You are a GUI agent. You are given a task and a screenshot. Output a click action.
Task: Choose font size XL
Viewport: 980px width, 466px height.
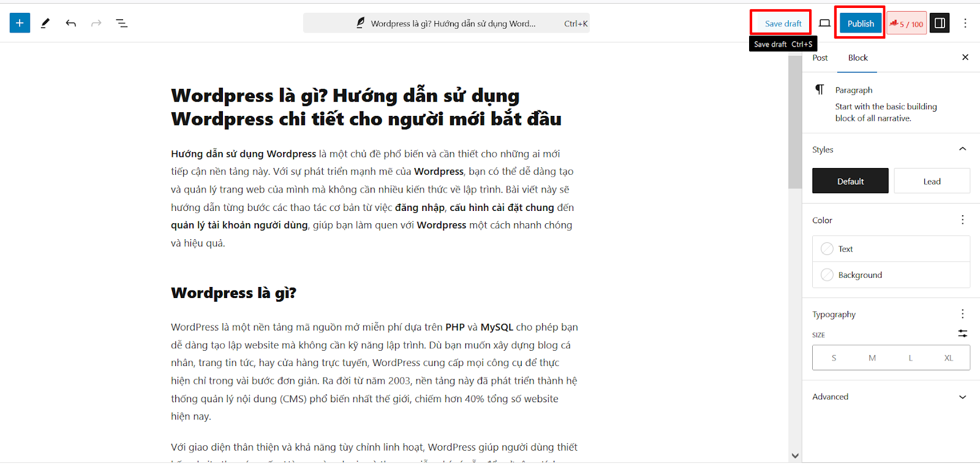(x=948, y=357)
